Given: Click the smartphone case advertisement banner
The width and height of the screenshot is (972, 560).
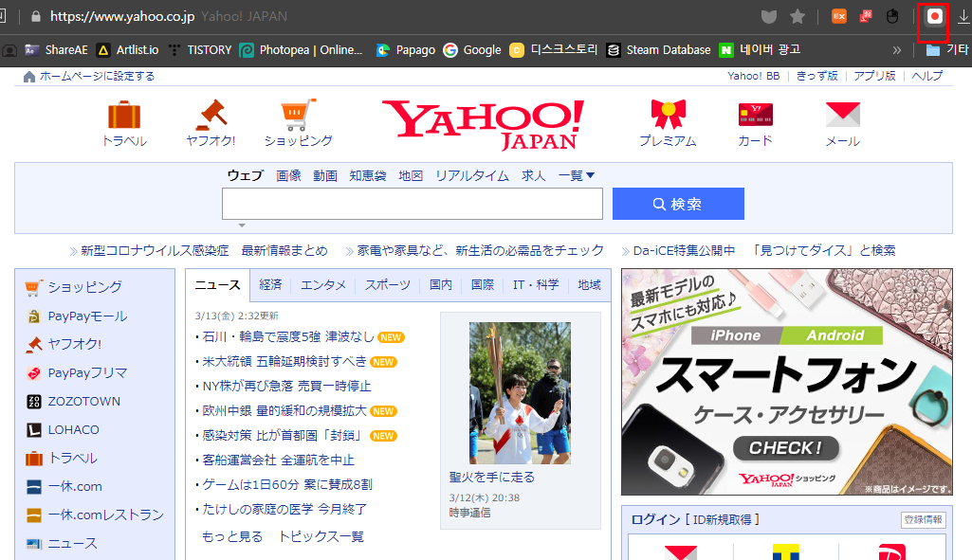Looking at the screenshot, I should [787, 382].
